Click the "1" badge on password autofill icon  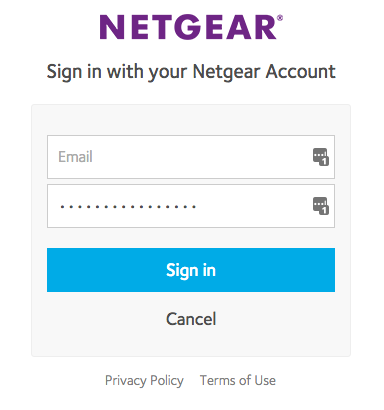point(325,211)
